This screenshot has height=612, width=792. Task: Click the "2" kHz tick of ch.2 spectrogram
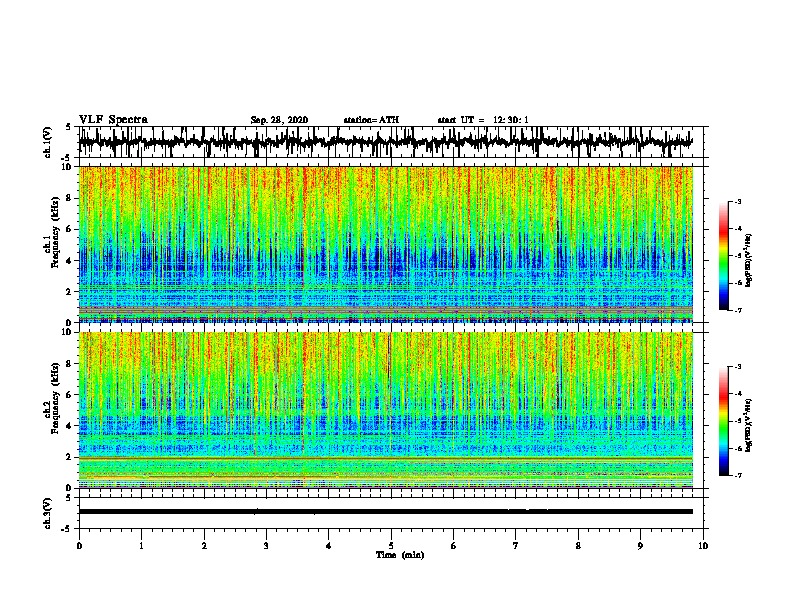pyautogui.click(x=70, y=457)
